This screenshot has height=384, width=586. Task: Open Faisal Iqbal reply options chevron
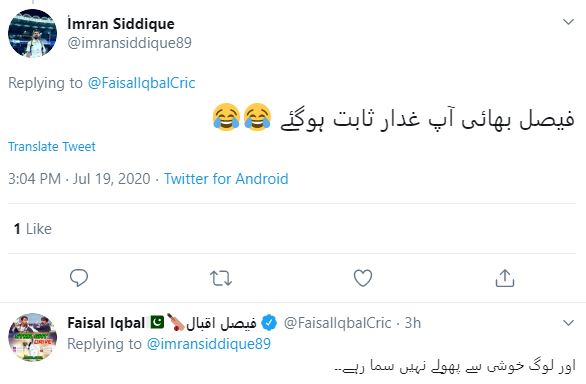568,323
